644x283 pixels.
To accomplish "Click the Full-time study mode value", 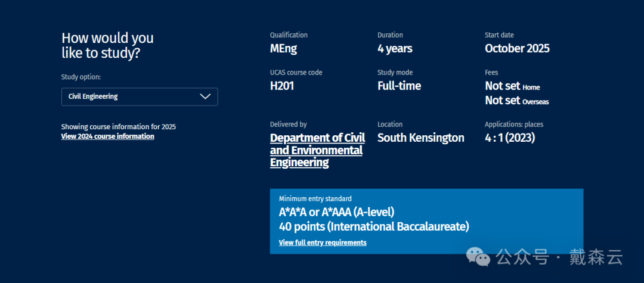I will pos(399,86).
